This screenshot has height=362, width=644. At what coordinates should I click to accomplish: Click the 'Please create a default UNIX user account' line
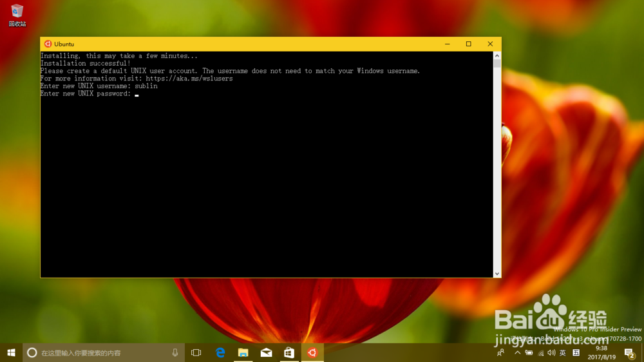pyautogui.click(x=230, y=71)
